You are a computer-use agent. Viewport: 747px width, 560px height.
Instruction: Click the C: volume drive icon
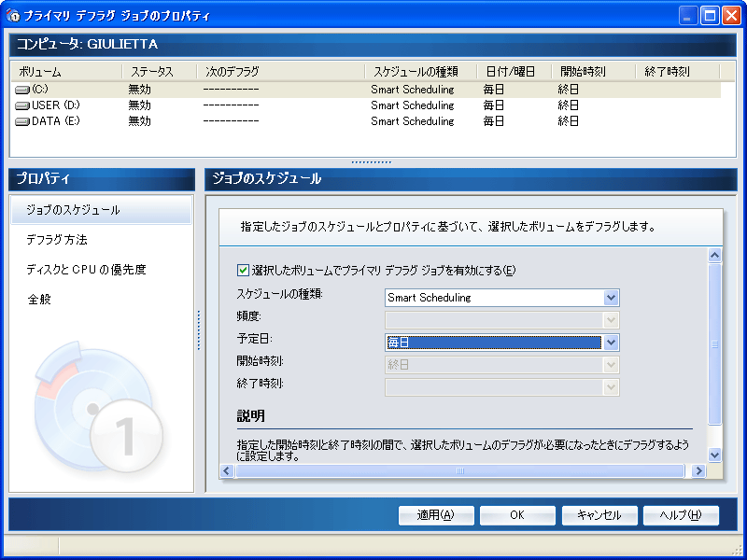click(22, 90)
